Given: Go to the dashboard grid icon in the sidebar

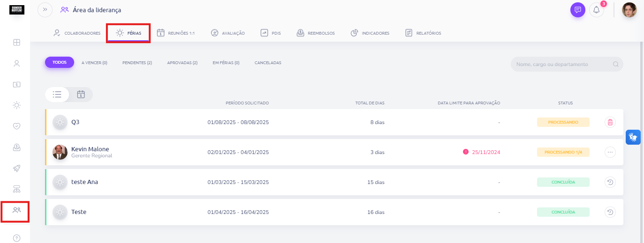Looking at the screenshot, I should click(16, 43).
